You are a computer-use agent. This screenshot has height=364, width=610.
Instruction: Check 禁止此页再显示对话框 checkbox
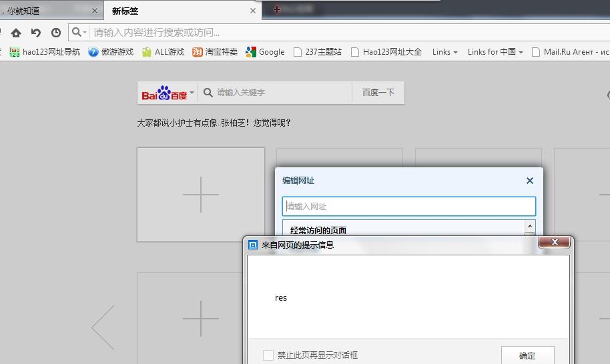tap(268, 355)
